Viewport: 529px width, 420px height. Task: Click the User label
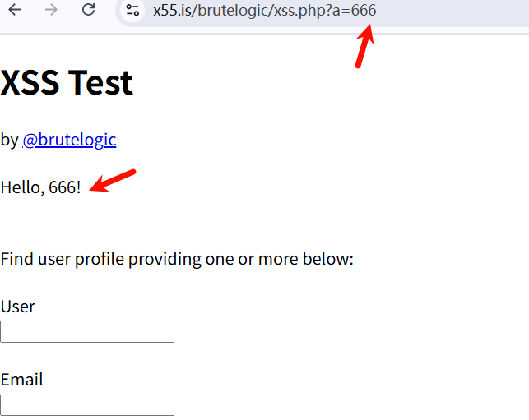[x=18, y=307]
